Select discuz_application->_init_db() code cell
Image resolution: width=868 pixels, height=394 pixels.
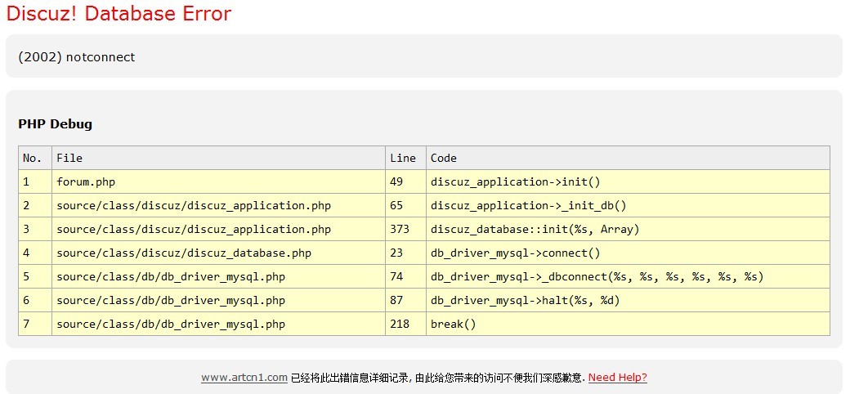tap(628, 206)
